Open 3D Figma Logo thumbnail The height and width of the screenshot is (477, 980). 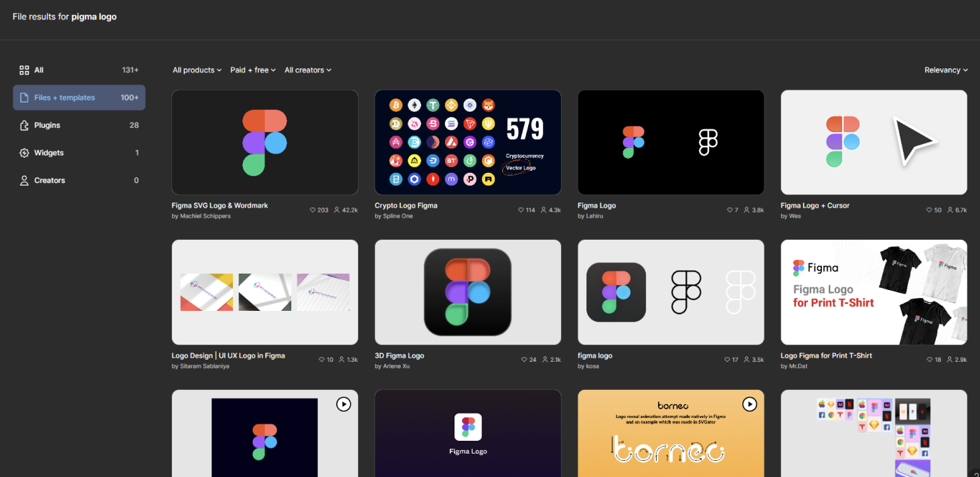pyautogui.click(x=468, y=292)
